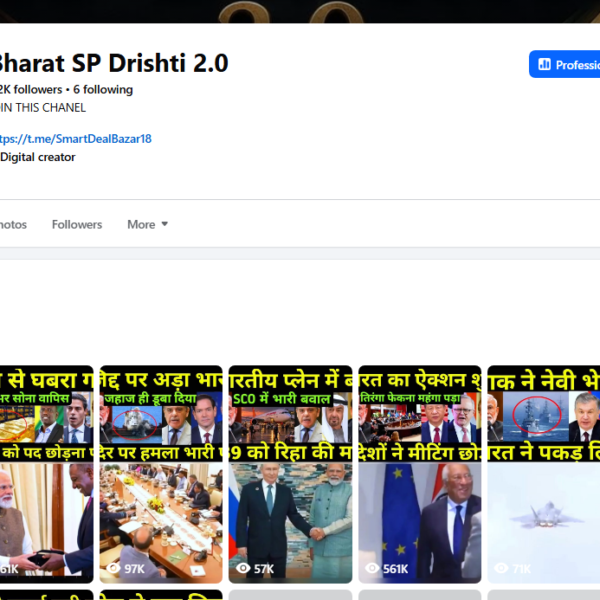Open the t.me/SmartDealBazar18 link
Viewport: 600px width, 600px height.
pos(76,139)
